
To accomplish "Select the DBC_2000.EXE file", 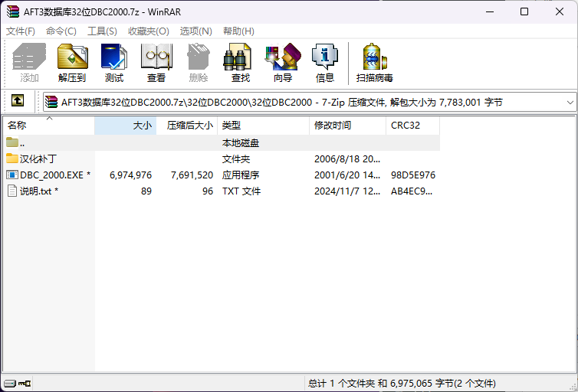I will (x=50, y=175).
